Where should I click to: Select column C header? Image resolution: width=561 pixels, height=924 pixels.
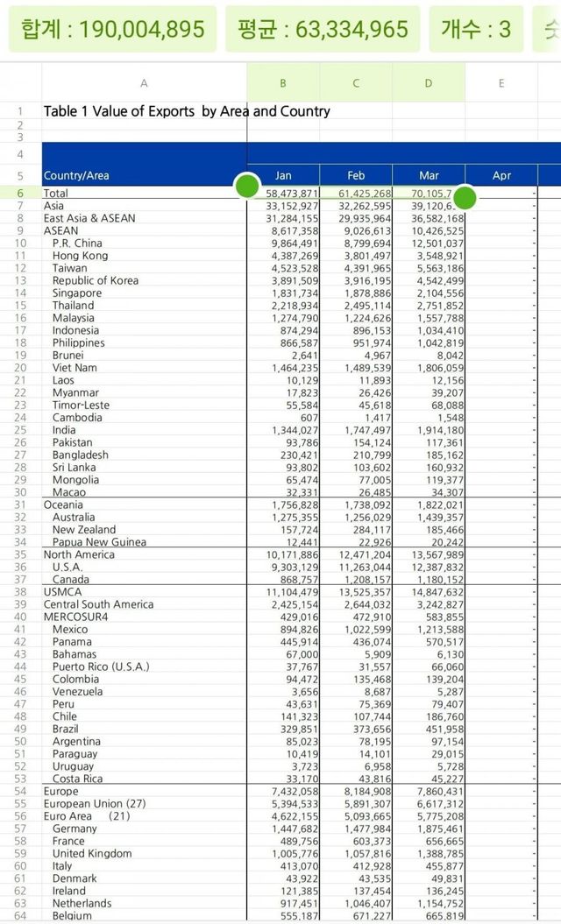tap(356, 83)
